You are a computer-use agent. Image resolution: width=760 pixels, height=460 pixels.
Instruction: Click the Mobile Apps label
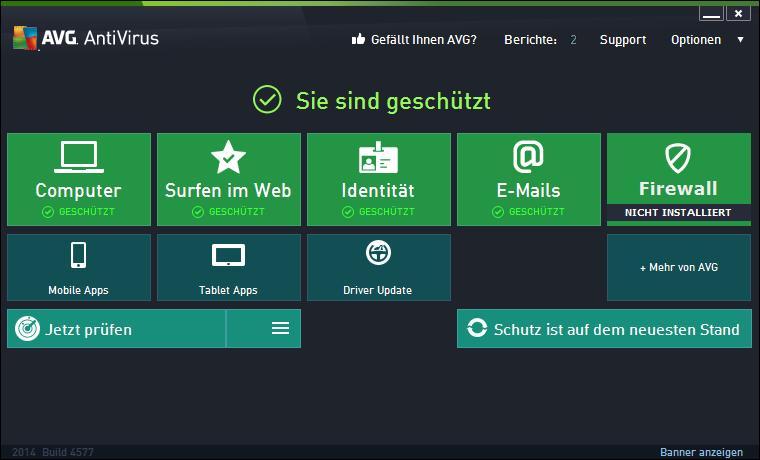(x=79, y=290)
